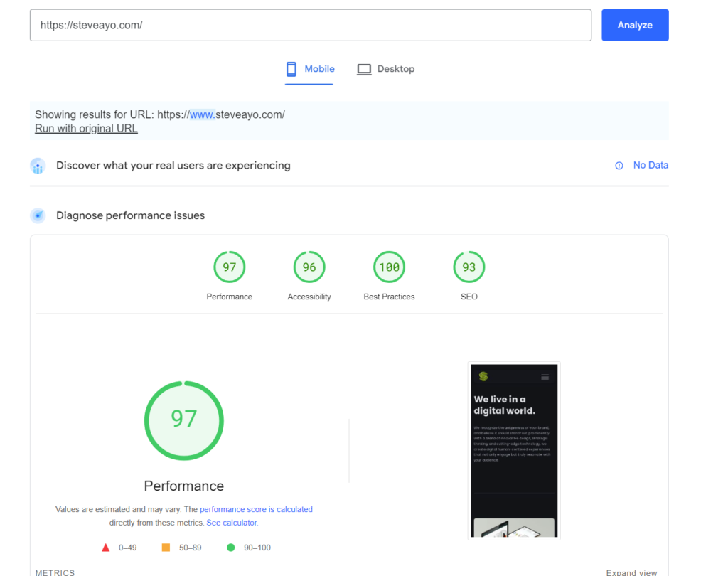Click the Expand view toggle
Screen dimensions: 728x576
click(631, 572)
